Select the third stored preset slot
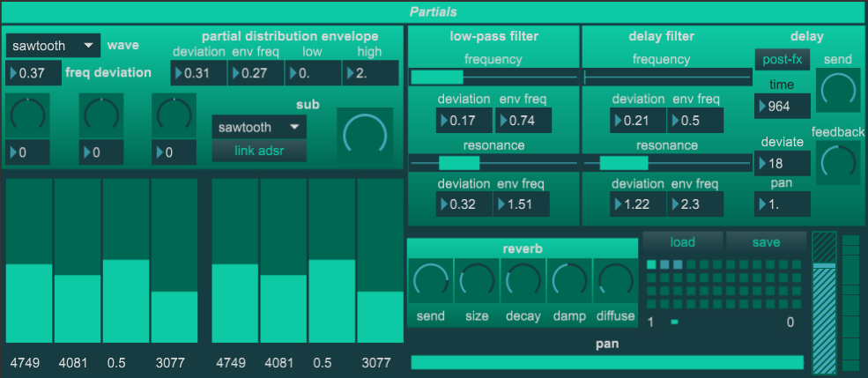The height and width of the screenshot is (378, 868). coord(679,264)
